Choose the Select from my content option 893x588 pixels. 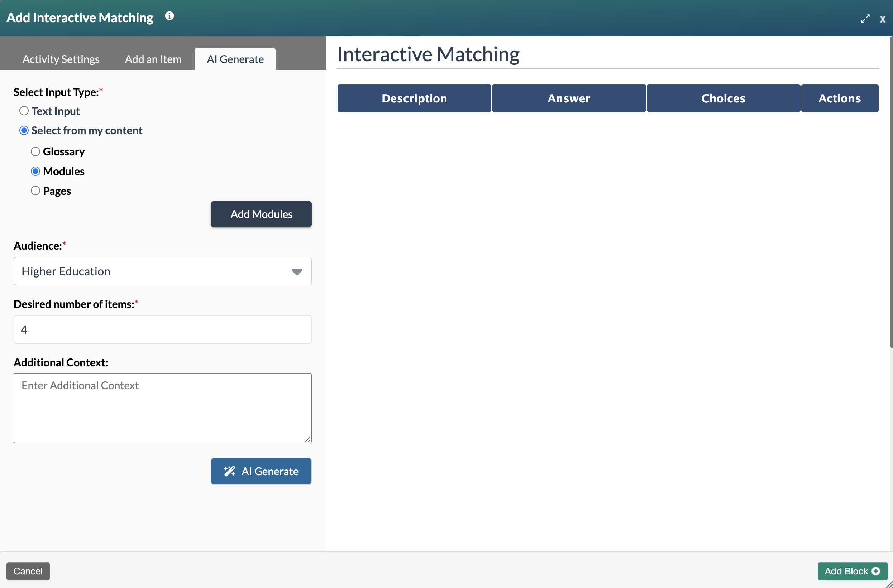coord(24,130)
